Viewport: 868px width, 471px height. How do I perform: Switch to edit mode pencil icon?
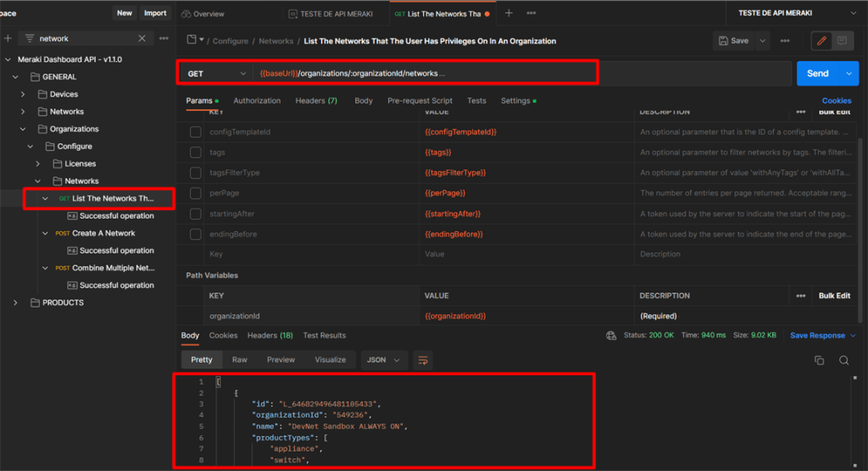821,41
